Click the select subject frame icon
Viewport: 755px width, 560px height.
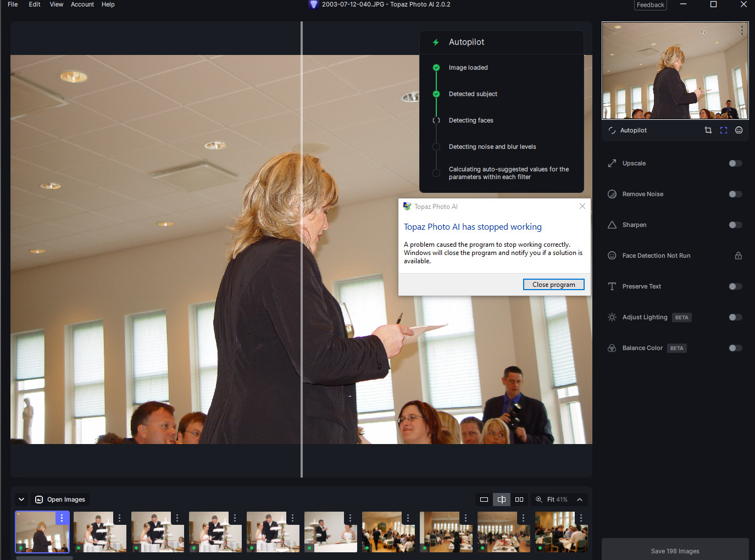coord(724,130)
